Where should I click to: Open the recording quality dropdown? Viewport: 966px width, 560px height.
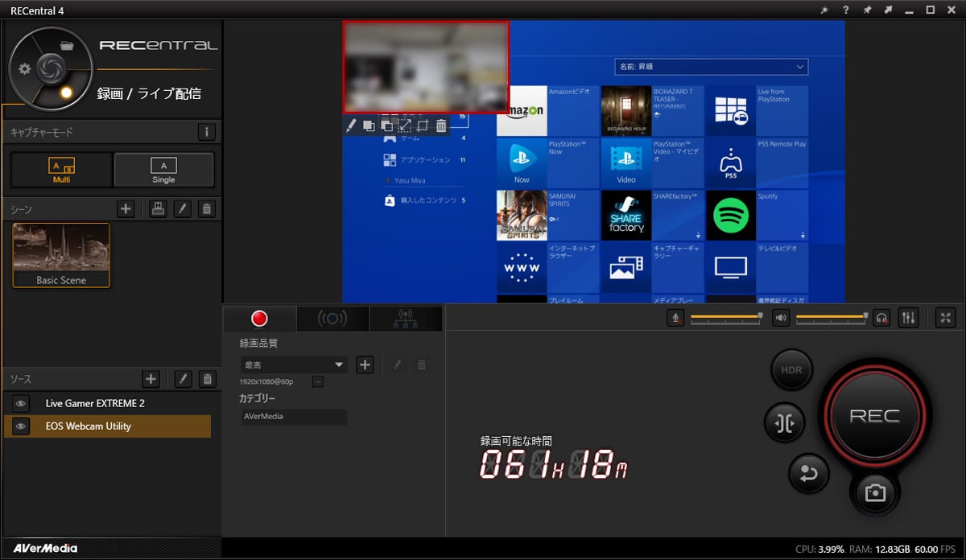coord(293,364)
